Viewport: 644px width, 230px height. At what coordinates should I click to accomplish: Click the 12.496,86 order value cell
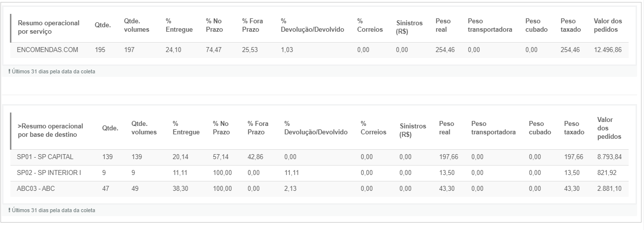(608, 50)
